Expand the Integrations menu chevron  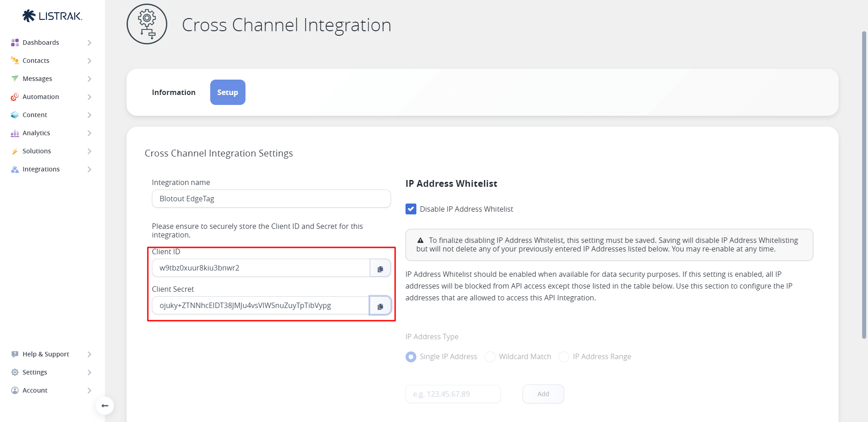tap(89, 169)
